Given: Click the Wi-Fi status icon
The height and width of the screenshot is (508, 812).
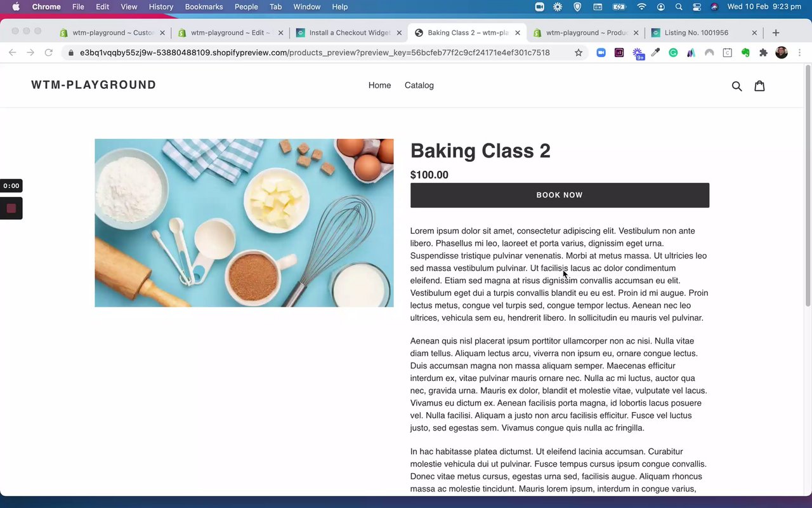Looking at the screenshot, I should (642, 7).
